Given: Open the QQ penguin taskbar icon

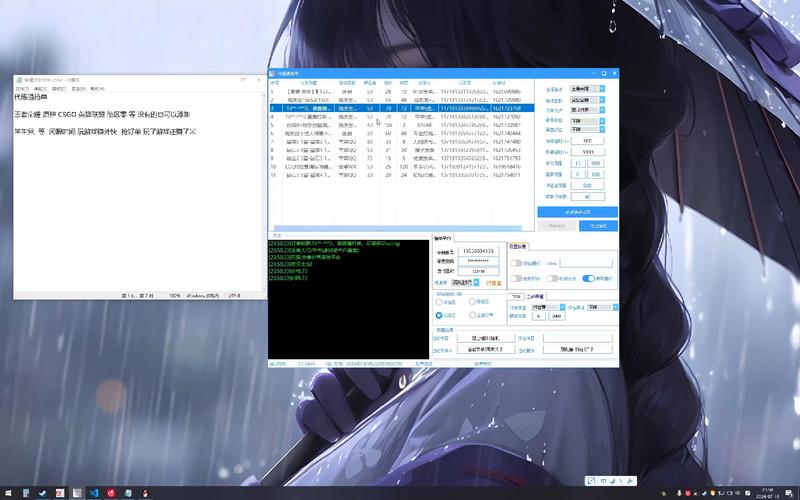Looking at the screenshot, I should (x=145, y=493).
